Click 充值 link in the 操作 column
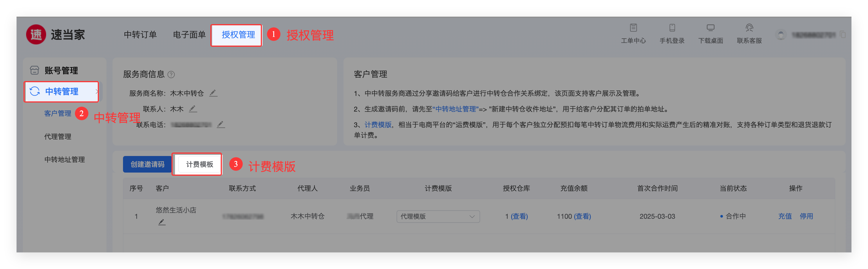Image resolution: width=868 pixels, height=269 pixels. tap(784, 216)
